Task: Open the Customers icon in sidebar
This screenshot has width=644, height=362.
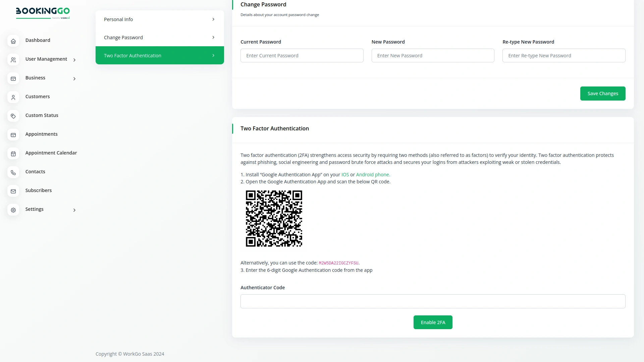Action: point(13,97)
